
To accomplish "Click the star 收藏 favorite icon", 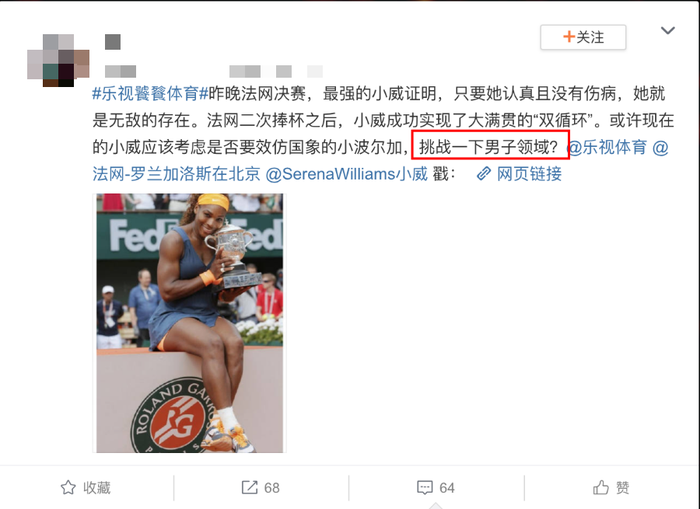I will [x=68, y=487].
